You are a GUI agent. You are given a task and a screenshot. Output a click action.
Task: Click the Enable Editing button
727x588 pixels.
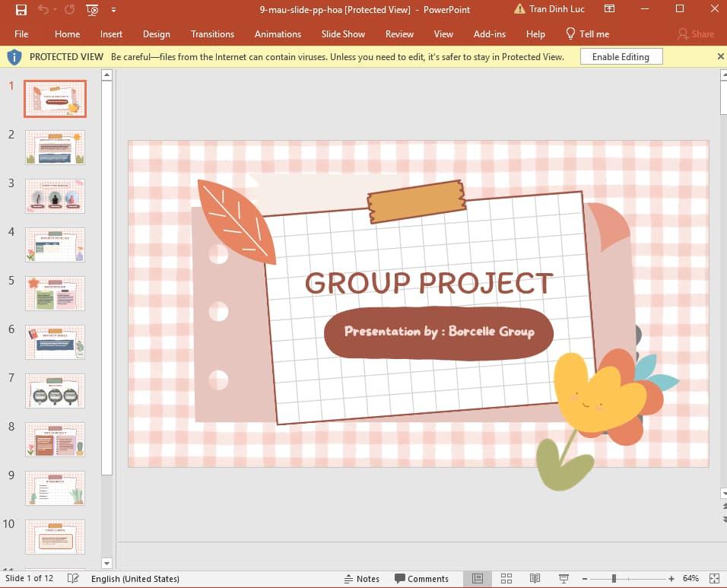621,56
